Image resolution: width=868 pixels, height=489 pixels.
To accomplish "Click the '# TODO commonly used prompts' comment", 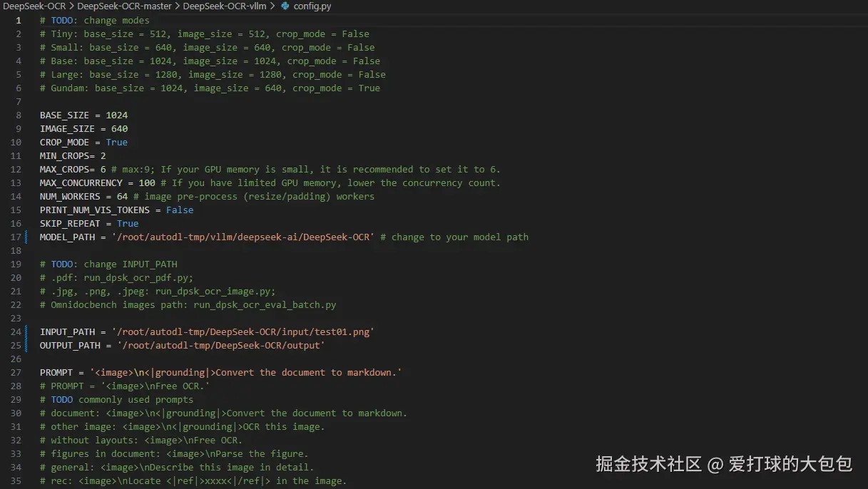I will 117,400.
